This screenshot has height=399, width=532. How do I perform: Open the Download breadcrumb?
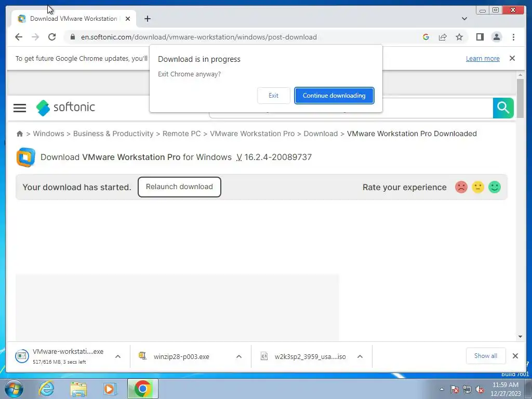point(321,134)
